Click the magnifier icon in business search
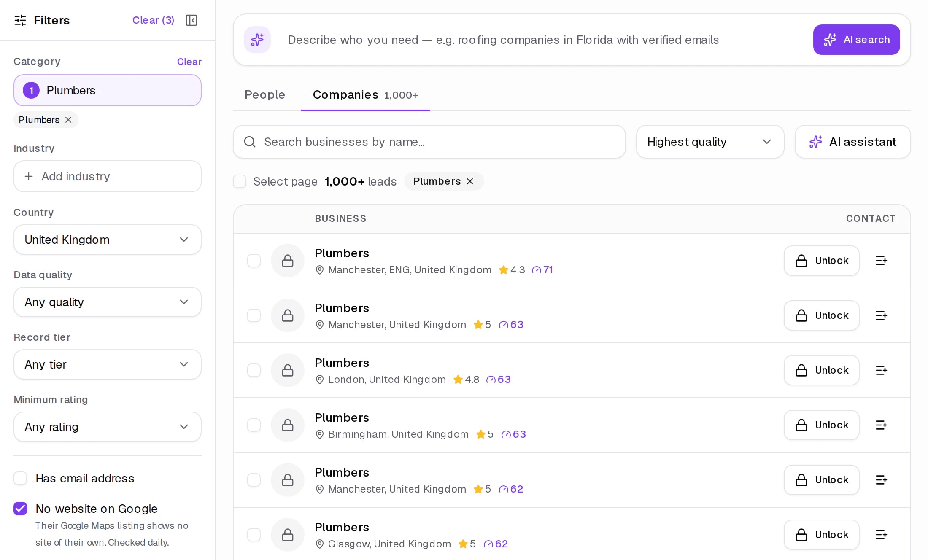928x560 pixels. tap(250, 142)
